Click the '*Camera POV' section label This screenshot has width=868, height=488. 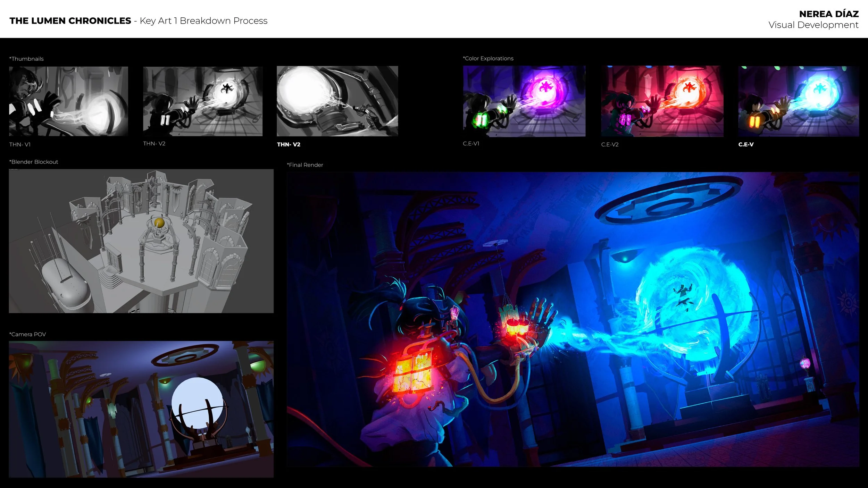coord(27,334)
